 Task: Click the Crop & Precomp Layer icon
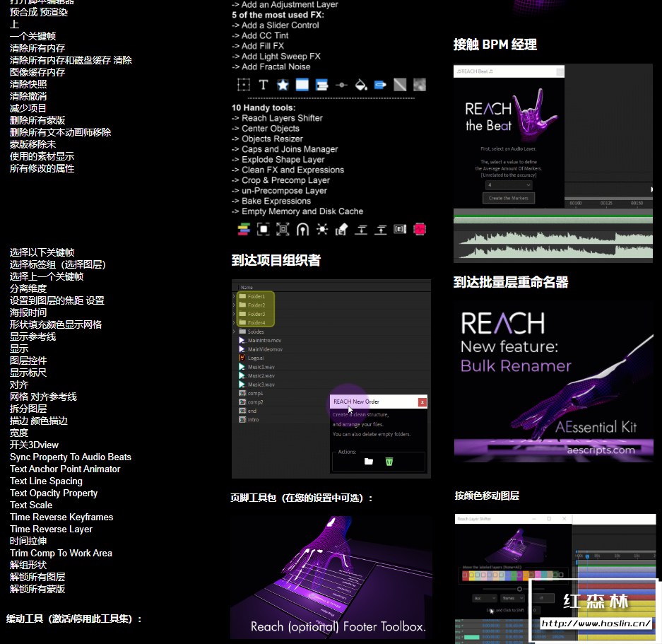(x=361, y=230)
